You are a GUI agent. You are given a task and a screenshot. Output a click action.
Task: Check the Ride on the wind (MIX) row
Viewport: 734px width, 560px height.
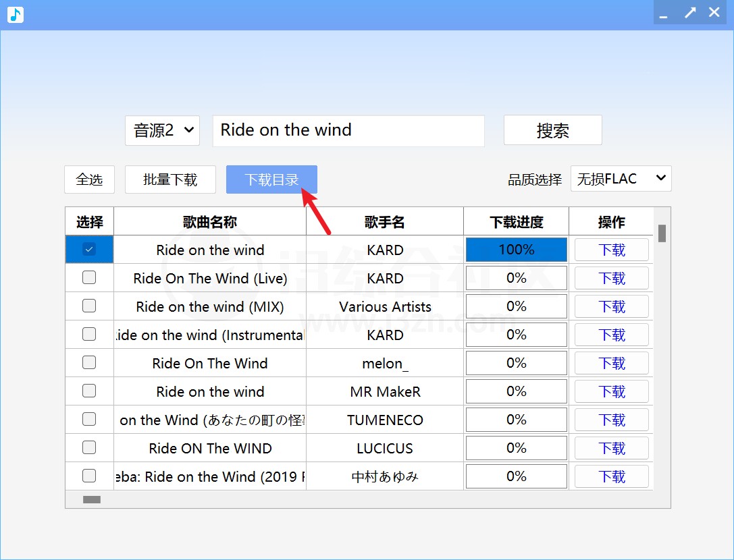point(89,306)
